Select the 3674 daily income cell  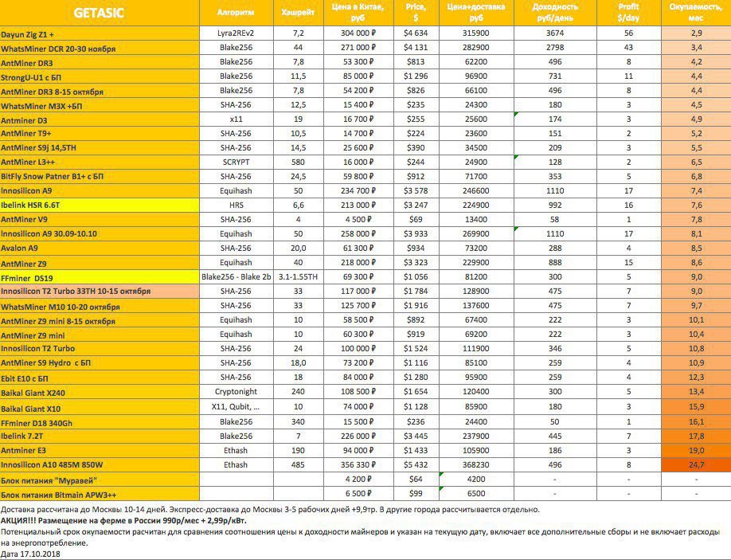555,33
